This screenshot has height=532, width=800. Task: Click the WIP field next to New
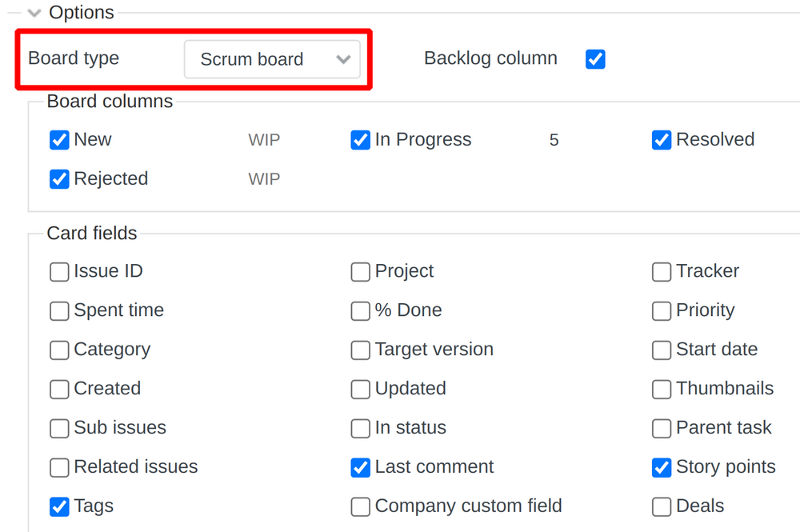pos(264,139)
